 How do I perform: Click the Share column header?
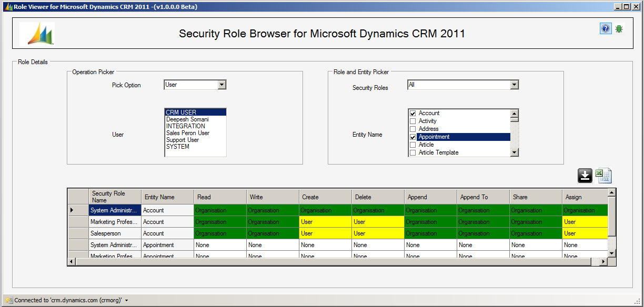tap(536, 197)
